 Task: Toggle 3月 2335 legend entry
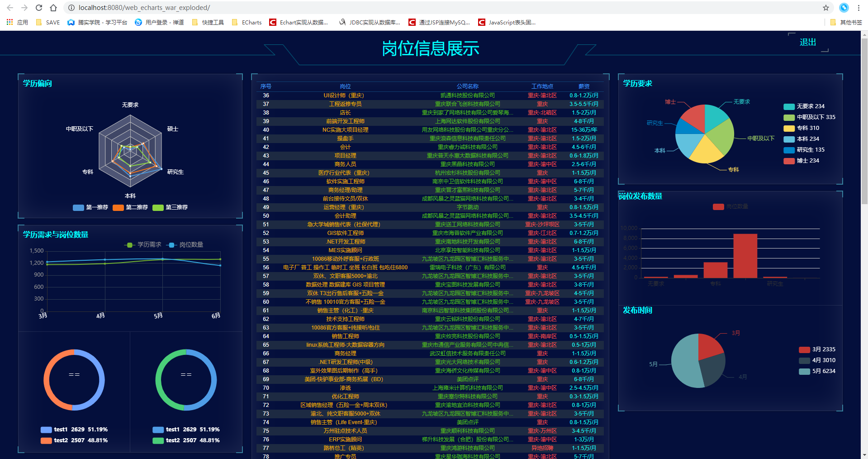[x=817, y=349]
